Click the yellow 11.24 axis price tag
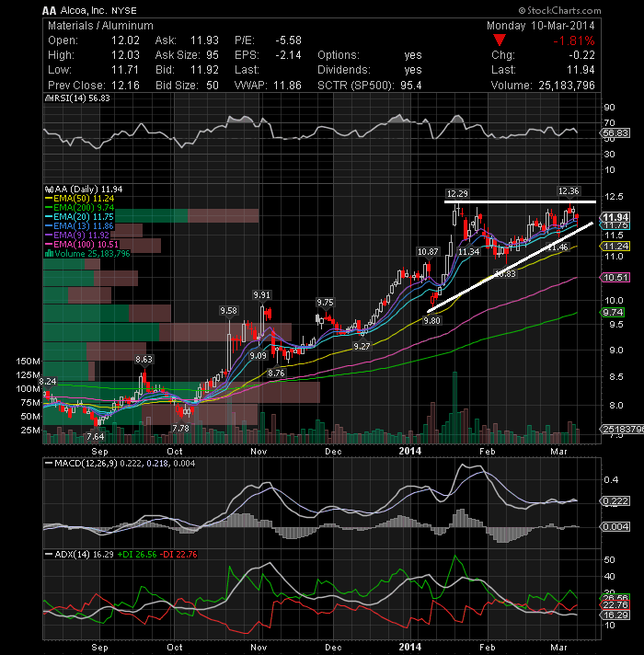Image resolution: width=644 pixels, height=655 pixels. tap(615, 246)
